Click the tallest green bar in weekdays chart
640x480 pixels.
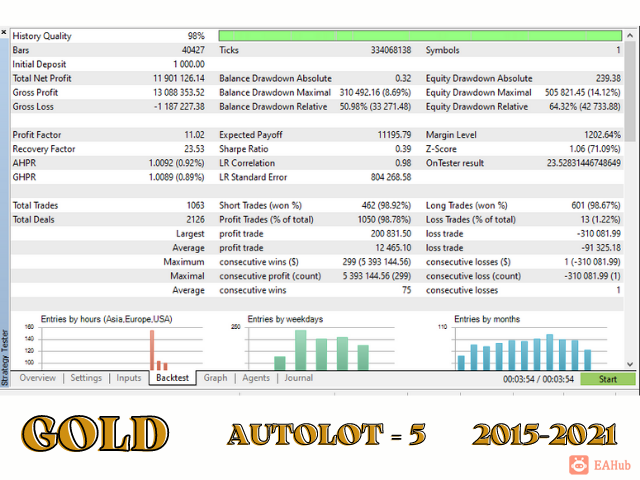[300, 350]
